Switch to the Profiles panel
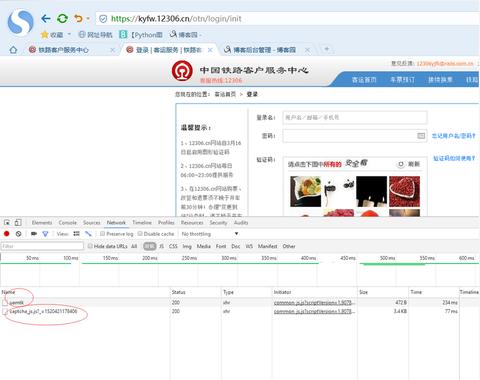480x380 pixels. (166, 222)
